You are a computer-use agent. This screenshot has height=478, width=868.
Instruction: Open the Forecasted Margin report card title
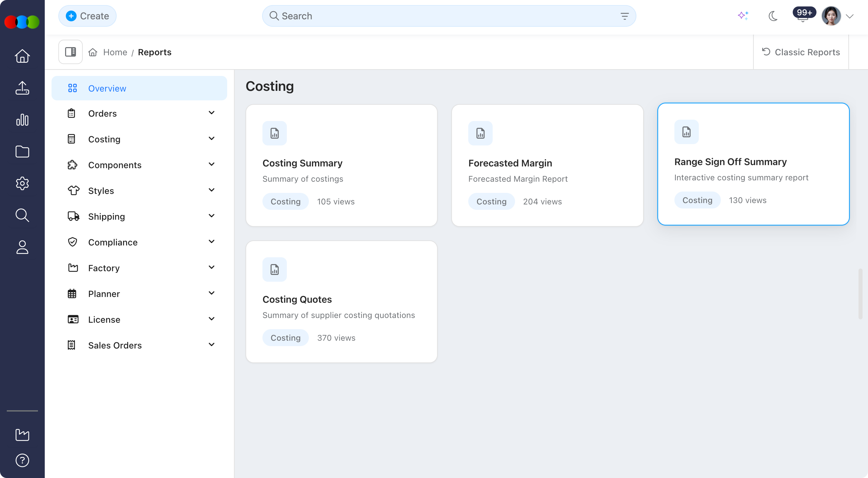510,163
